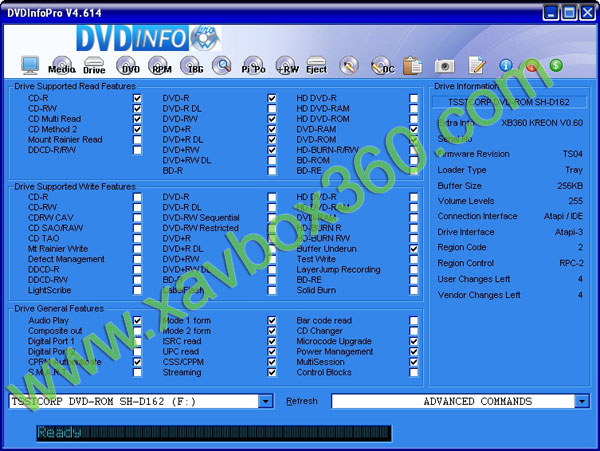Image resolution: width=600 pixels, height=451 pixels.
Task: Click the disc with pencil icon
Action: click(349, 65)
